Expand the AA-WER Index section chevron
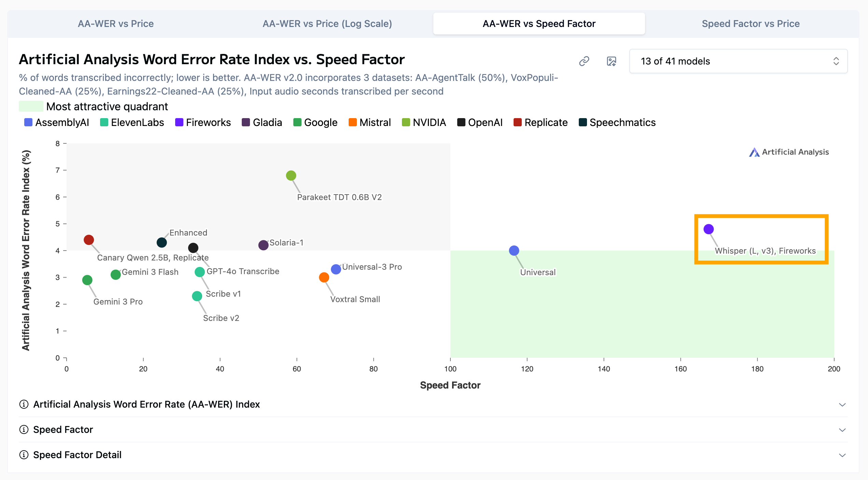This screenshot has height=480, width=868. [x=842, y=405]
